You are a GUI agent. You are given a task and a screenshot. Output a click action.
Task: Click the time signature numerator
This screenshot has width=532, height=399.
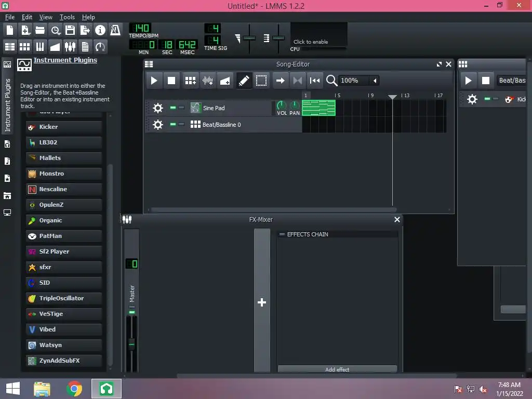[212, 28]
